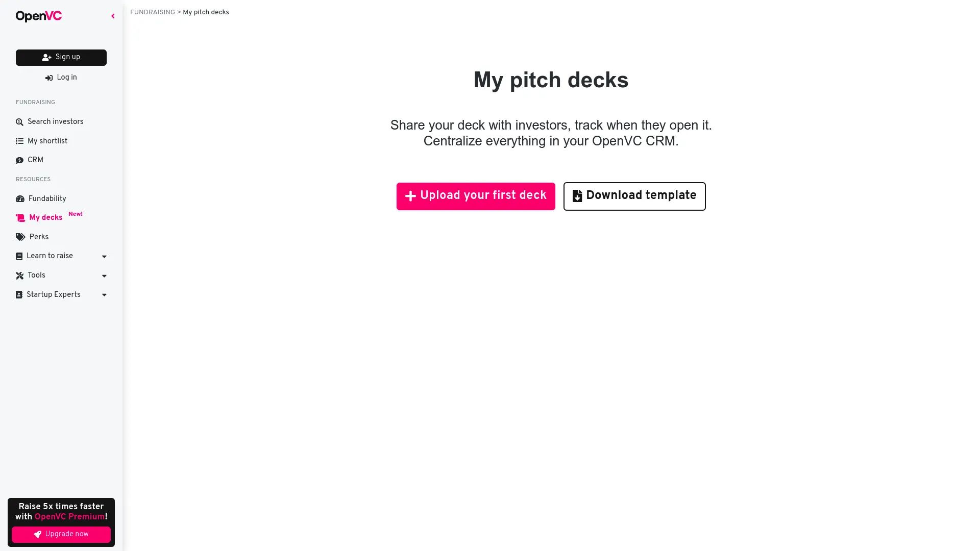
Task: Click Upload your first deck button
Action: tap(476, 196)
